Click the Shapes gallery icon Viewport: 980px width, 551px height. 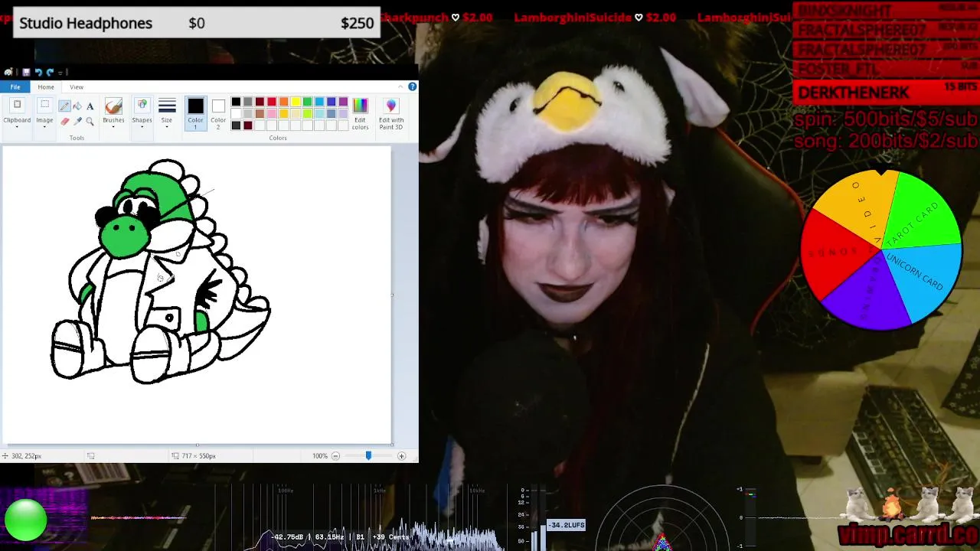(x=142, y=106)
